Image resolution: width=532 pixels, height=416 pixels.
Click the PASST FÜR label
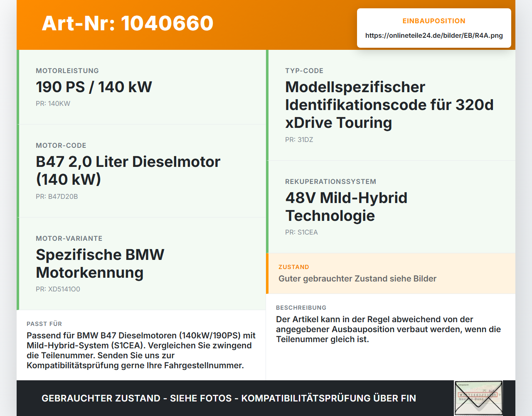[x=44, y=324]
